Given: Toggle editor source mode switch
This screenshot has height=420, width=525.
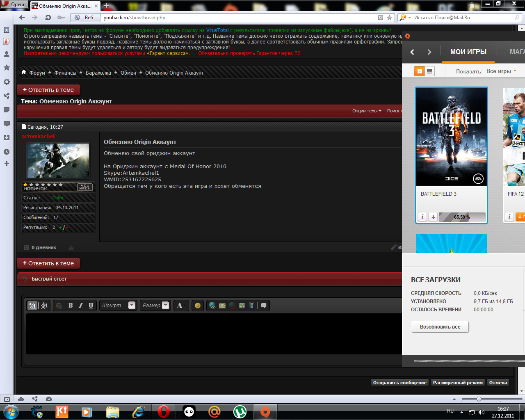Looking at the screenshot, I should (32, 306).
